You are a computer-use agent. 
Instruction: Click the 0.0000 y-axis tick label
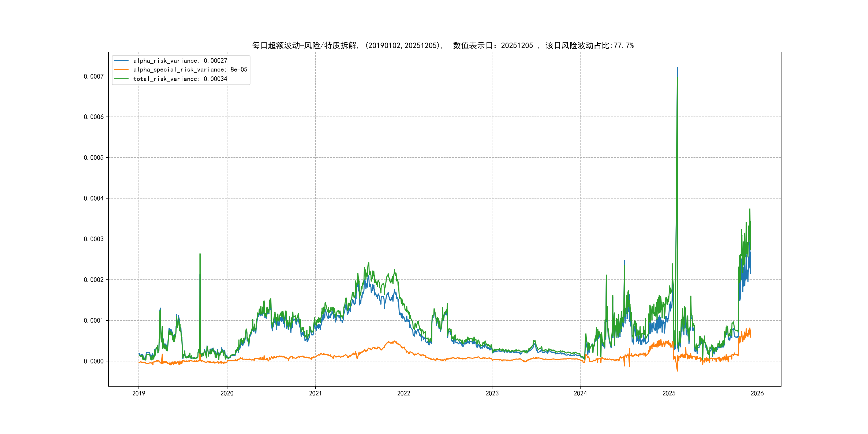(94, 361)
